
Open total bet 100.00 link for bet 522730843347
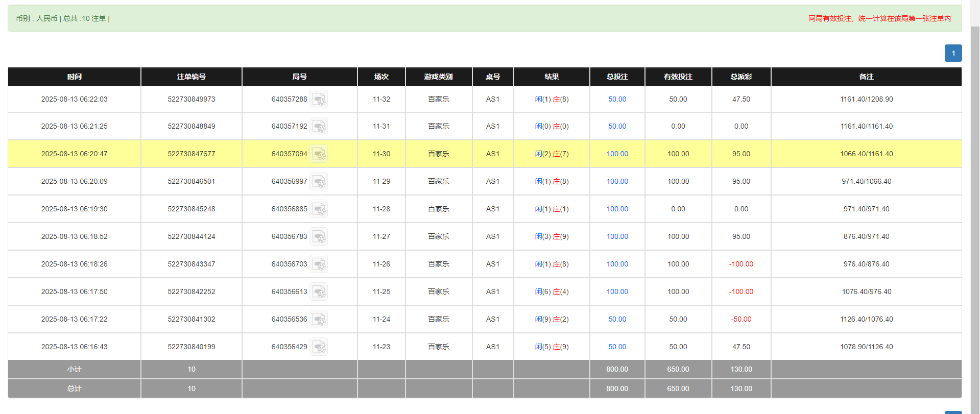click(617, 264)
